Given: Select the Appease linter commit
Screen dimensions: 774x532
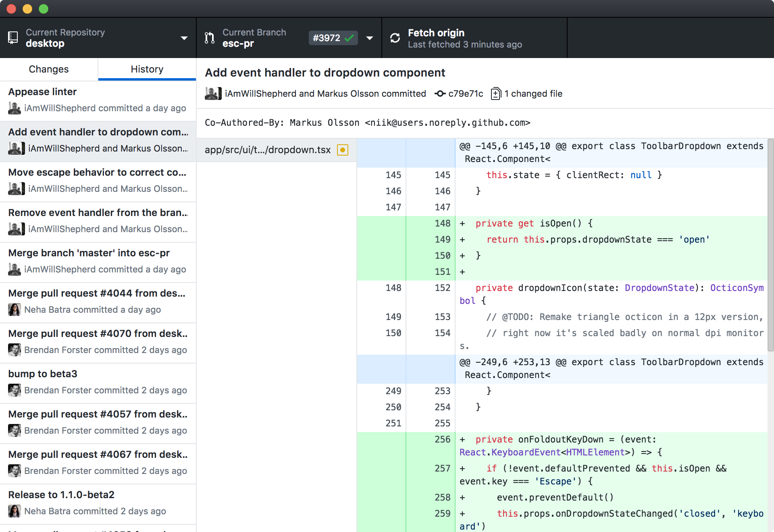Looking at the screenshot, I should coord(98,99).
